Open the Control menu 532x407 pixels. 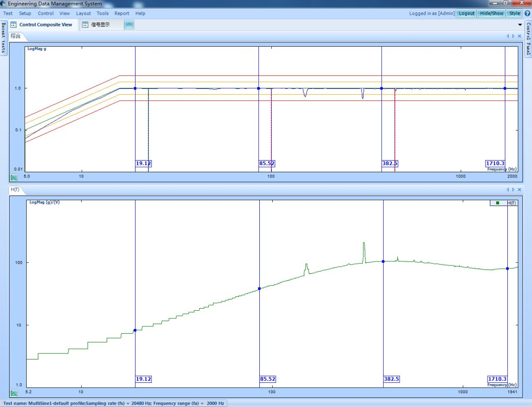[x=46, y=13]
